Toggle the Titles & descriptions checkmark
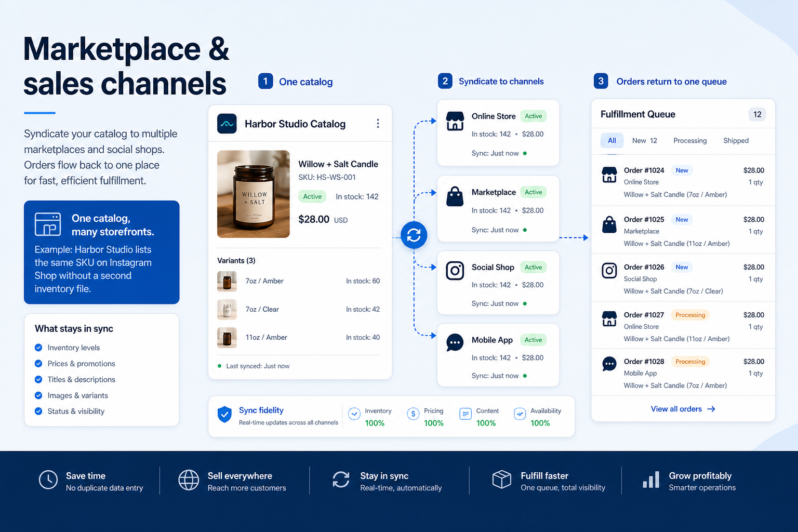Screen dimensions: 798x532 [x=38, y=379]
